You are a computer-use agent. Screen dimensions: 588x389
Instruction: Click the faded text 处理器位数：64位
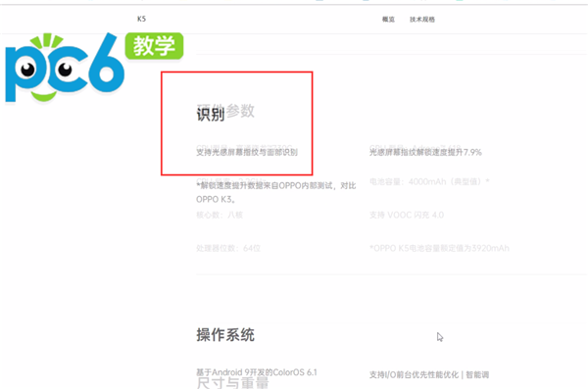pos(228,248)
